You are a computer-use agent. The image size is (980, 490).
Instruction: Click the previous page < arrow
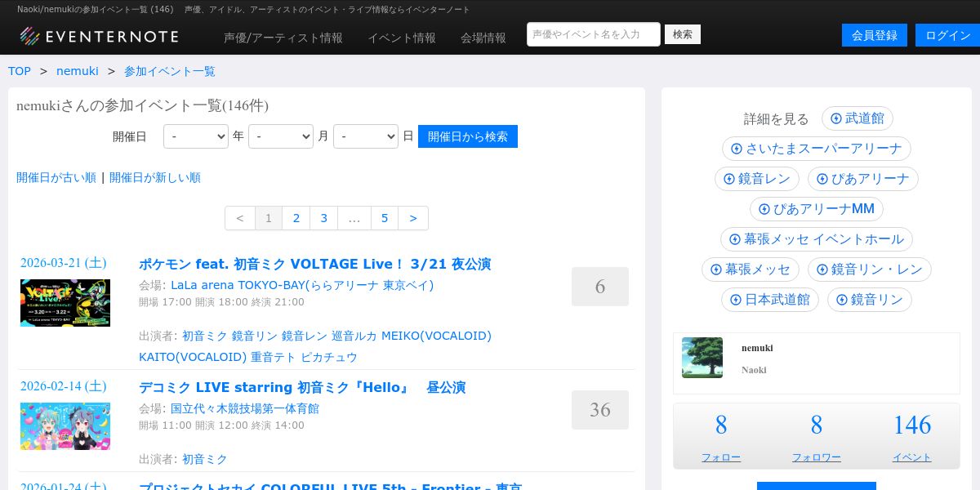coord(240,218)
